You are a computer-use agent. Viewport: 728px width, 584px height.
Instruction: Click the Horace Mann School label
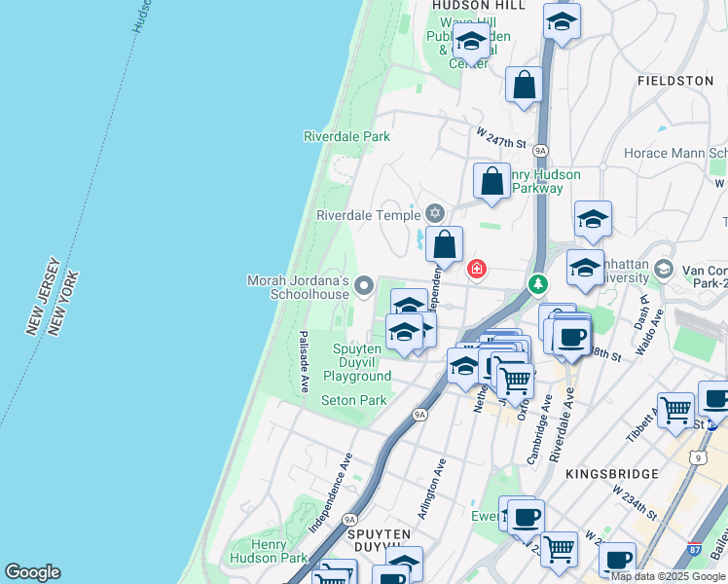click(x=675, y=153)
